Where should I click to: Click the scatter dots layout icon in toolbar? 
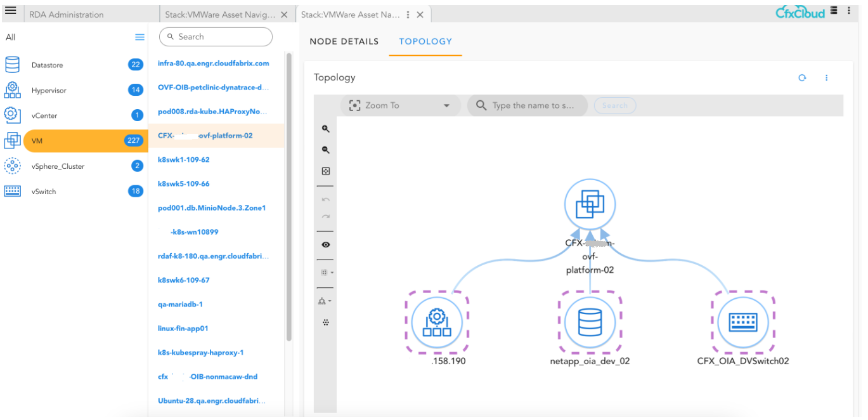326,322
